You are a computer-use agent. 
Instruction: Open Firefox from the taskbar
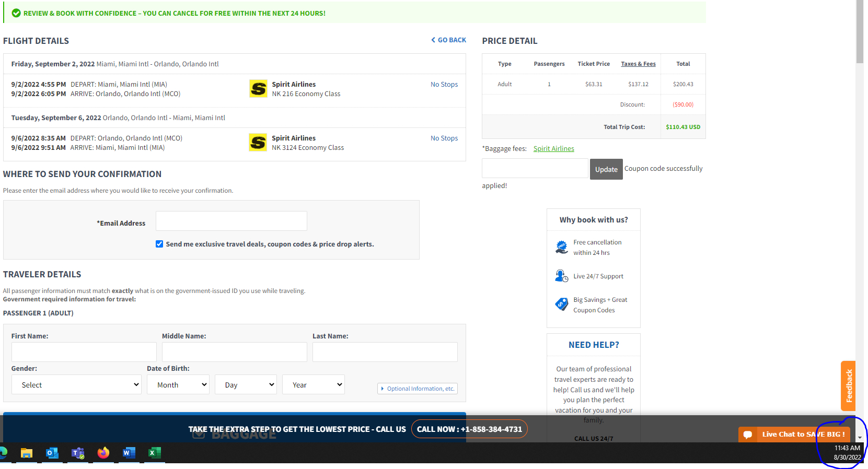103,453
